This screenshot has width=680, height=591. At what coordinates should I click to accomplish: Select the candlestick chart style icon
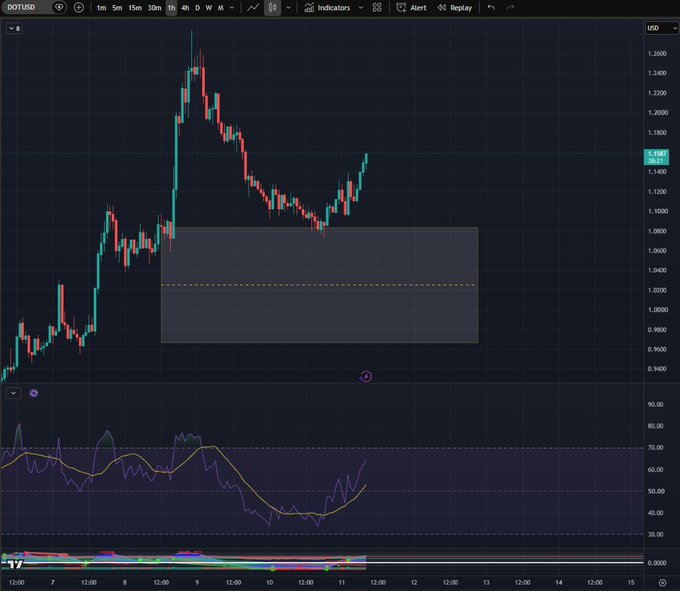pyautogui.click(x=272, y=7)
